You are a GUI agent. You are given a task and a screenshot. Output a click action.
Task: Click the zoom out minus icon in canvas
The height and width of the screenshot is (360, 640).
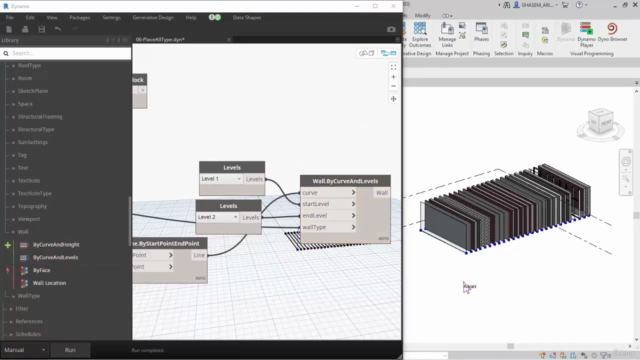[393, 86]
